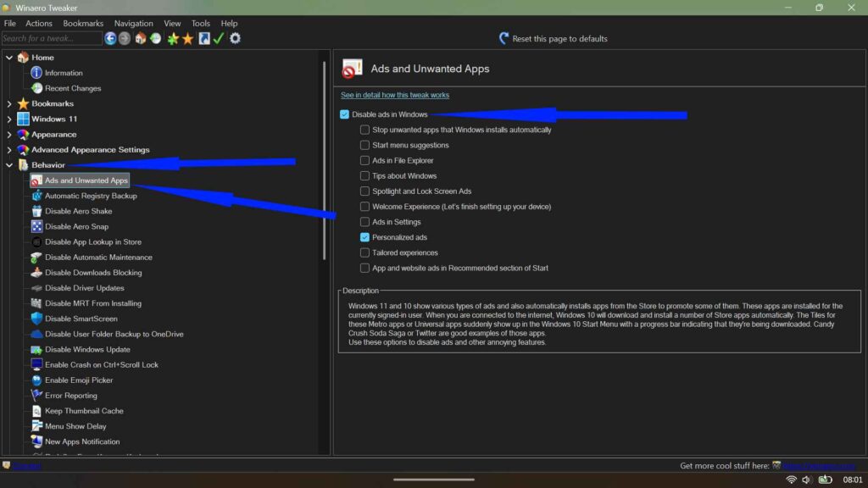Open the Bookmarks menu
The width and height of the screenshot is (868, 488).
pyautogui.click(x=83, y=23)
